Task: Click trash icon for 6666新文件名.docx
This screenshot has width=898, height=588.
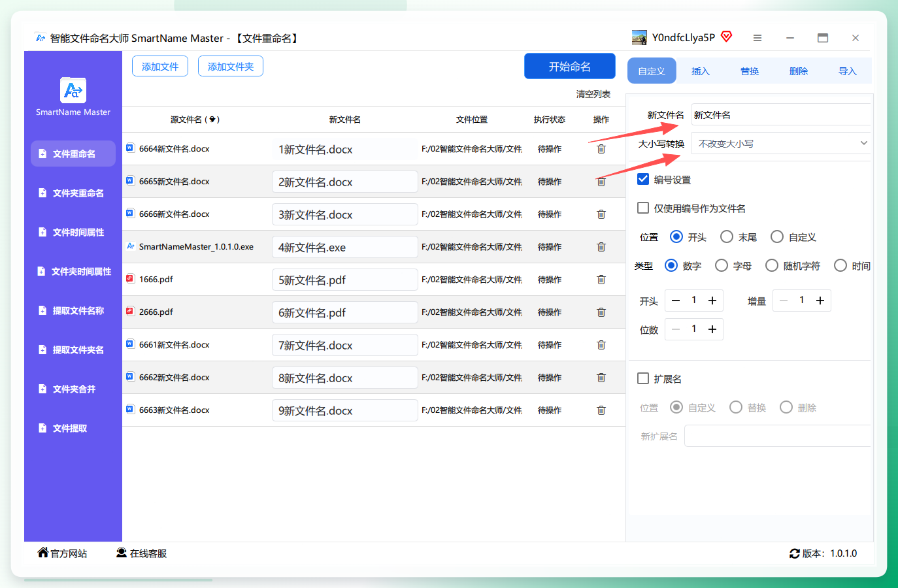Action: (601, 214)
